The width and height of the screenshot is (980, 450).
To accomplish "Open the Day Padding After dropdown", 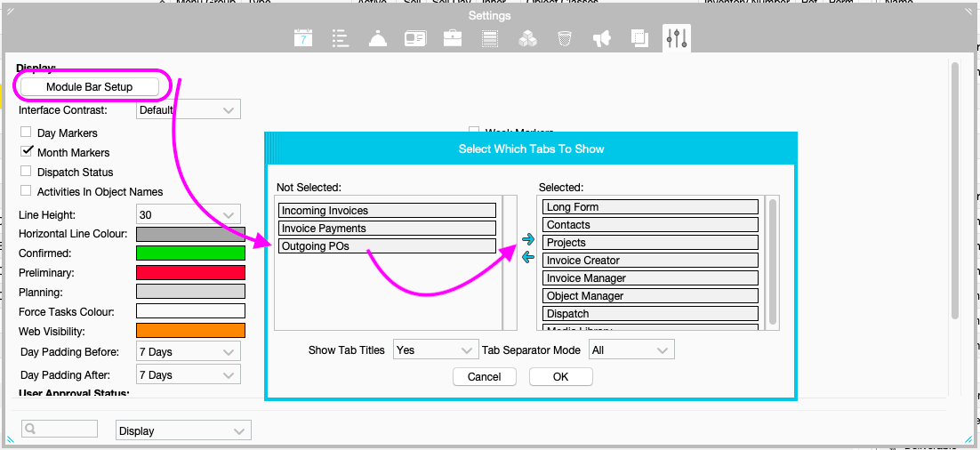I will (189, 375).
